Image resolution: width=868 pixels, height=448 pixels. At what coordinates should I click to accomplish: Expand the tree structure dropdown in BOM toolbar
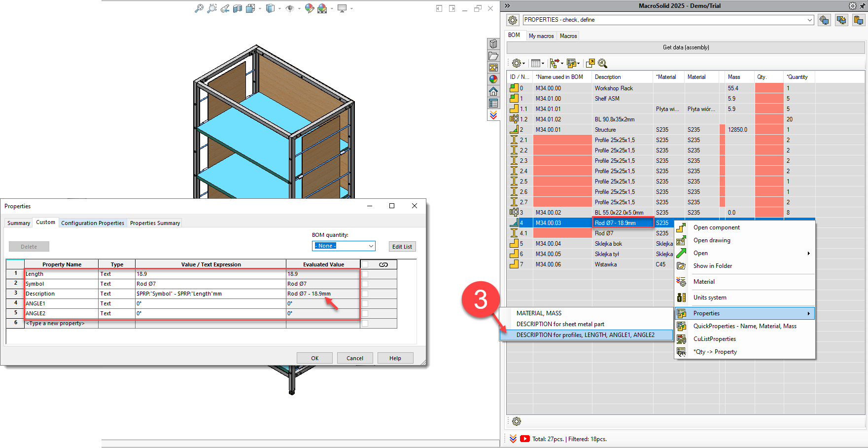point(562,63)
